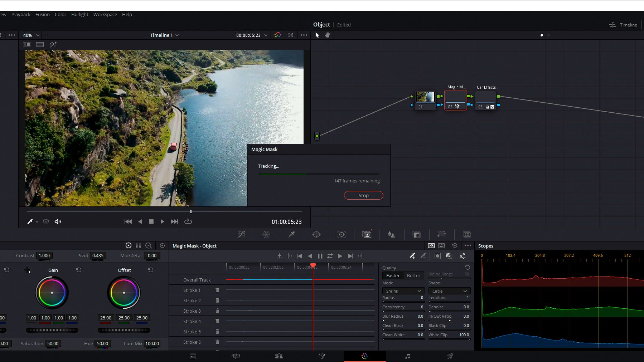Select the add stroke eyedropper tool
Image resolution: width=644 pixels, height=362 pixels.
point(412,256)
